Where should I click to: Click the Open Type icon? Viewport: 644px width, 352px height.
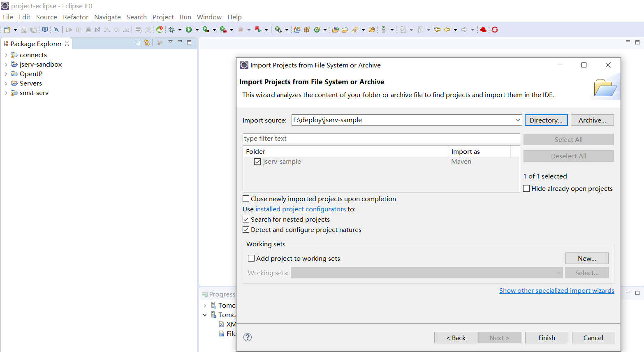click(x=336, y=30)
